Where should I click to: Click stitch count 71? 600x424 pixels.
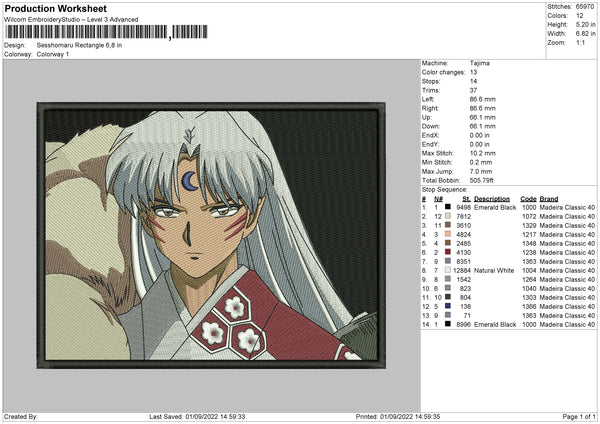pos(467,315)
